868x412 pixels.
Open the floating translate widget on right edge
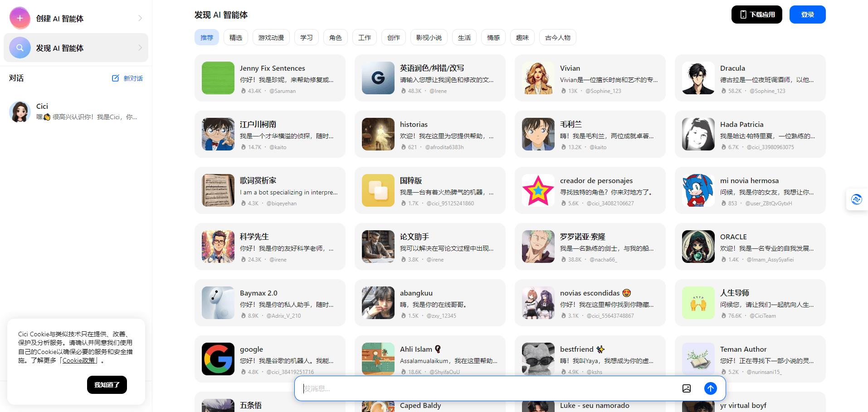[856, 199]
